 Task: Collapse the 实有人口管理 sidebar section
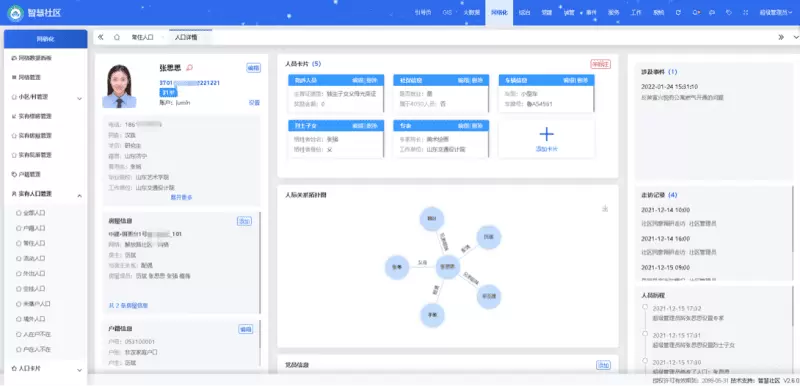click(46, 194)
